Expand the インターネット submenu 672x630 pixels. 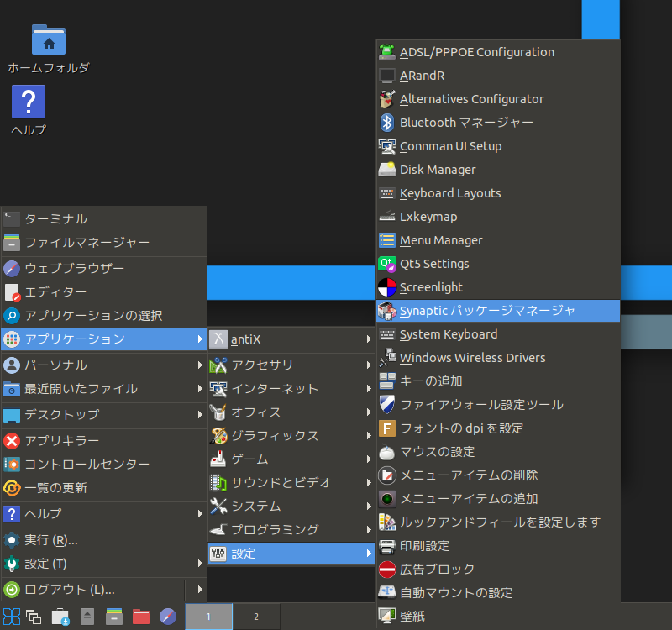291,389
